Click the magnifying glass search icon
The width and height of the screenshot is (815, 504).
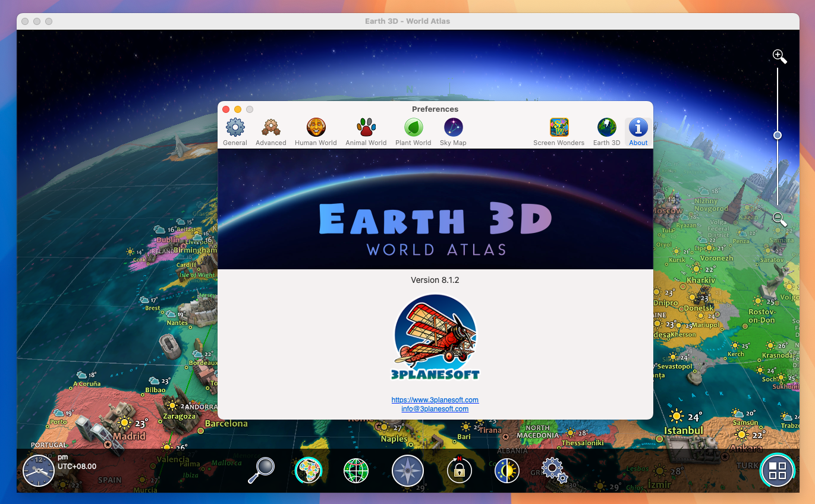(262, 470)
